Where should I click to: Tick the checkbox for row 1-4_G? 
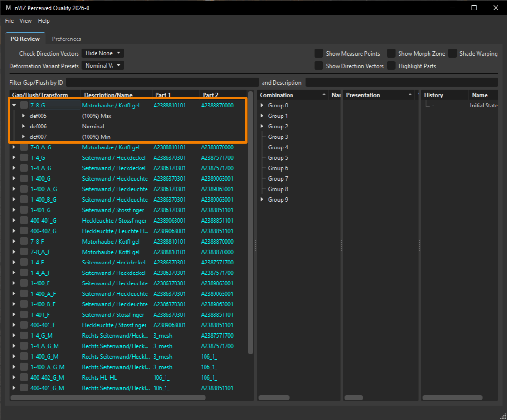click(x=24, y=158)
